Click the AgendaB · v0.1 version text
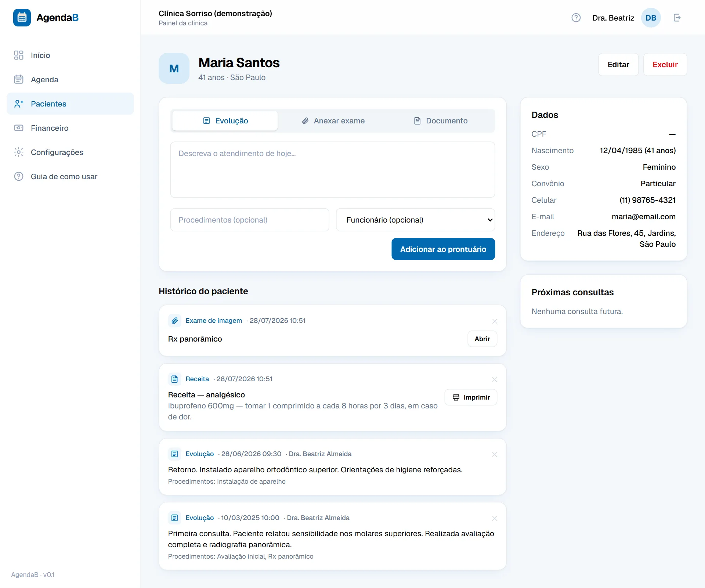Screen dimensions: 705x588 pos(33,575)
